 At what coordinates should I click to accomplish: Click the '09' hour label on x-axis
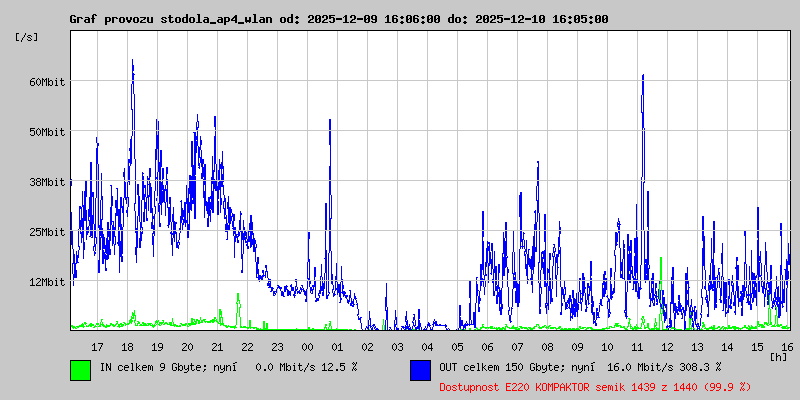pyautogui.click(x=578, y=347)
